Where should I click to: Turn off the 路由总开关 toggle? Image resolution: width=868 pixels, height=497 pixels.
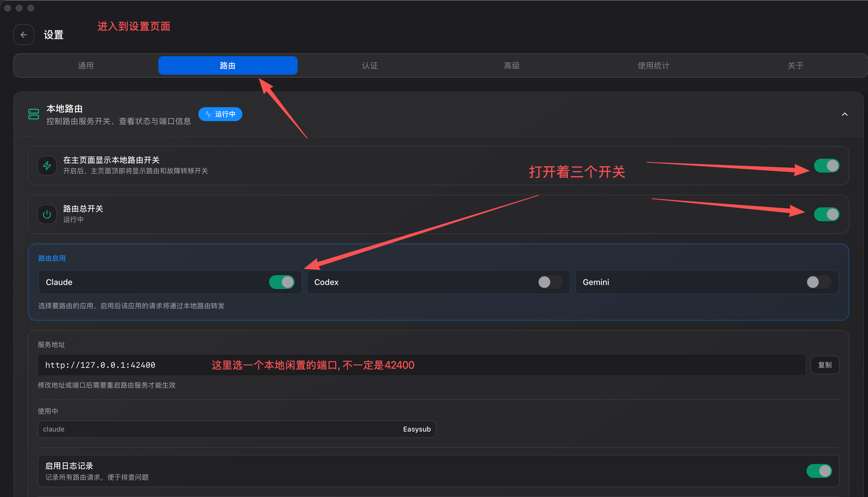[826, 214]
